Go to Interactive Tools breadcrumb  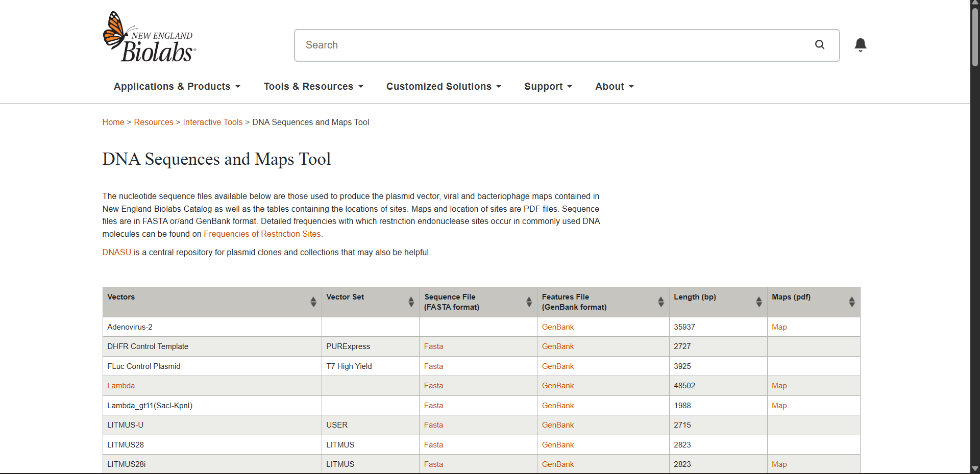pos(212,122)
